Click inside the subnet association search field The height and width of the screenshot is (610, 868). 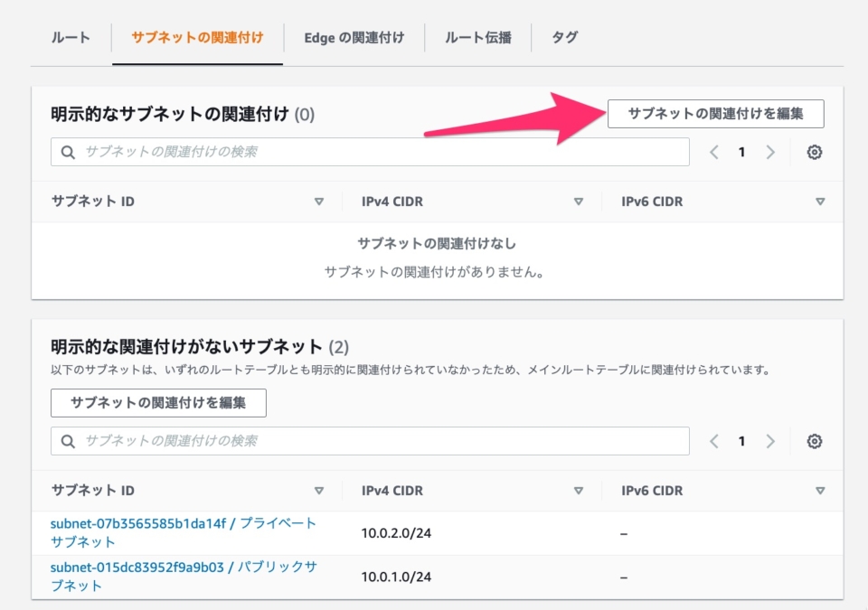coord(362,151)
